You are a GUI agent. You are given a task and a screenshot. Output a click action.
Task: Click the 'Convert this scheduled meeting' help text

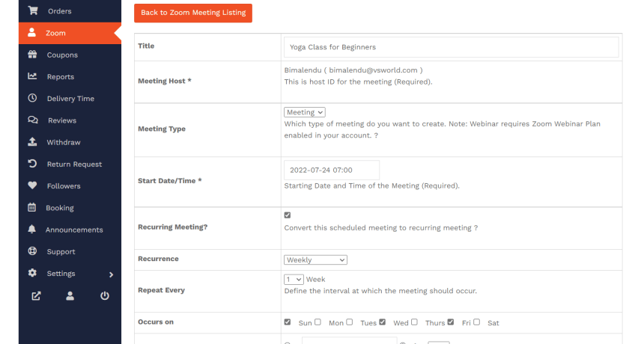coord(381,228)
